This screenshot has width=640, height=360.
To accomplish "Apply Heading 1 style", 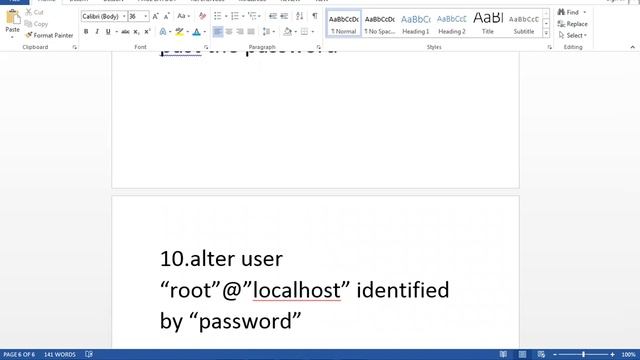I will pos(416,24).
